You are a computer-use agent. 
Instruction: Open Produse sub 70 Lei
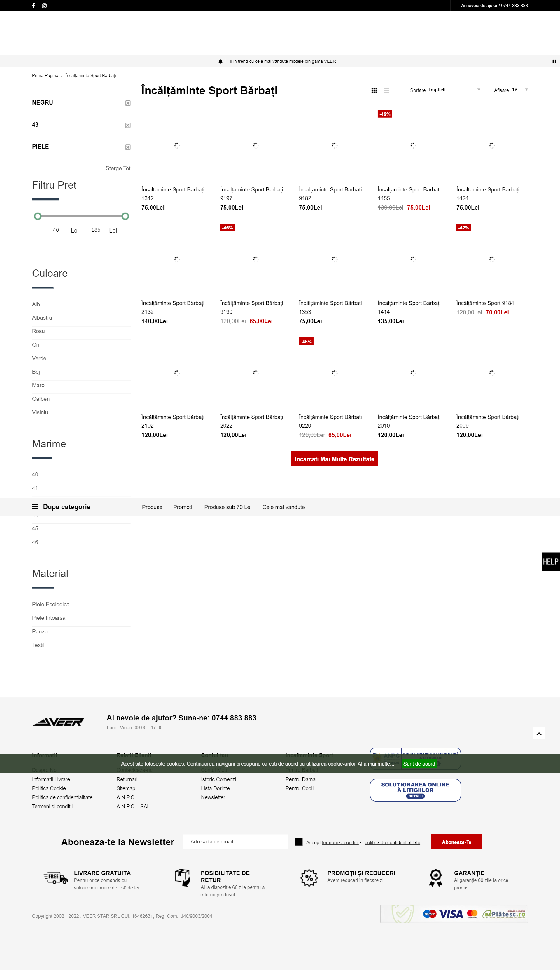coord(228,507)
